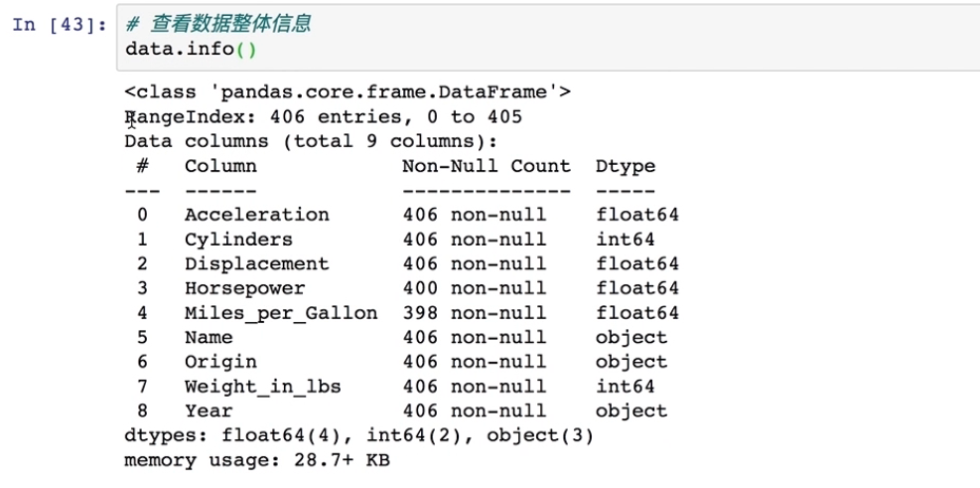Click the Year column name

[209, 410]
